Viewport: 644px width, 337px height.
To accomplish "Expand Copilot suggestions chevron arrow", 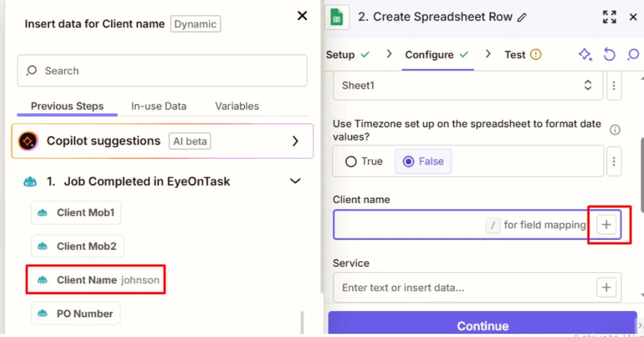I will coord(296,141).
